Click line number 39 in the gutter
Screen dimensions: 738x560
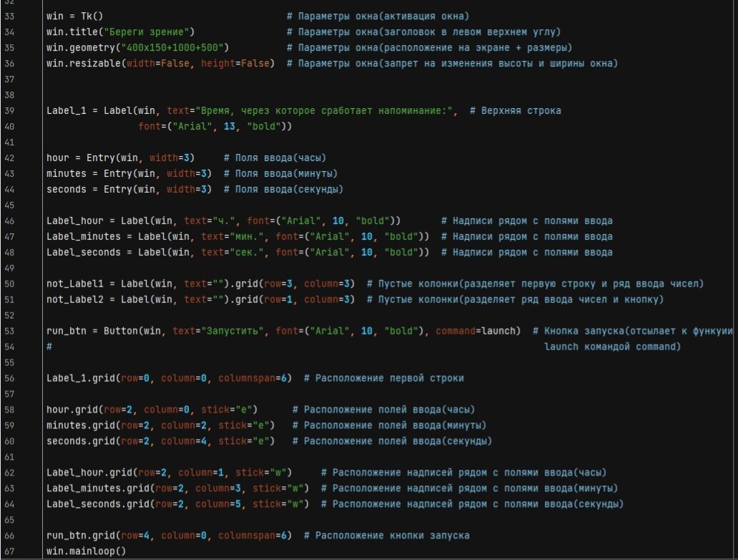pyautogui.click(x=9, y=111)
